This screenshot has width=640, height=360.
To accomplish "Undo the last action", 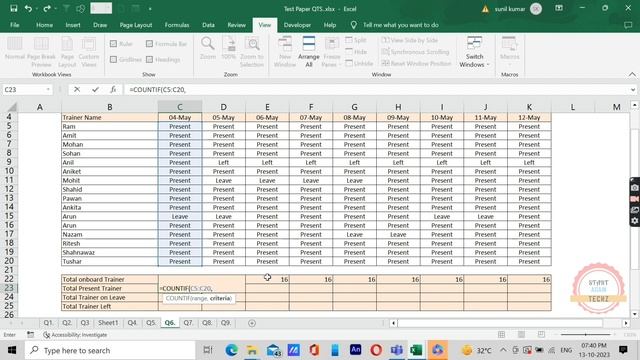I will pyautogui.click(x=28, y=9).
